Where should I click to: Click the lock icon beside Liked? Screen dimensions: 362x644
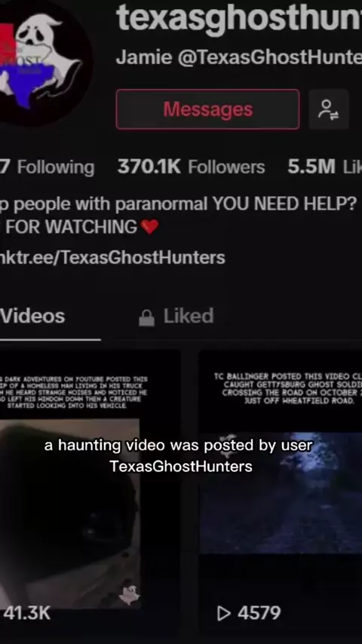click(x=147, y=317)
